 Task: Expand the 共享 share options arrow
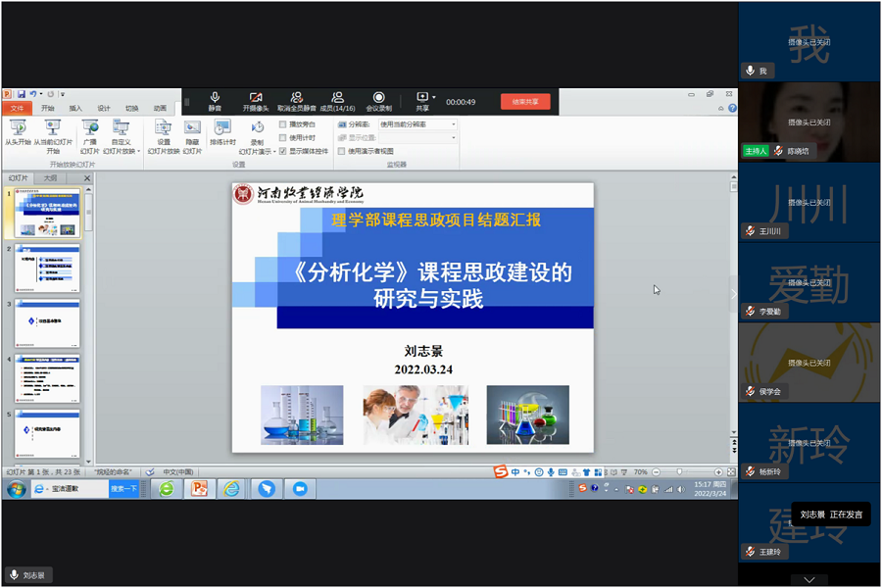tap(434, 96)
